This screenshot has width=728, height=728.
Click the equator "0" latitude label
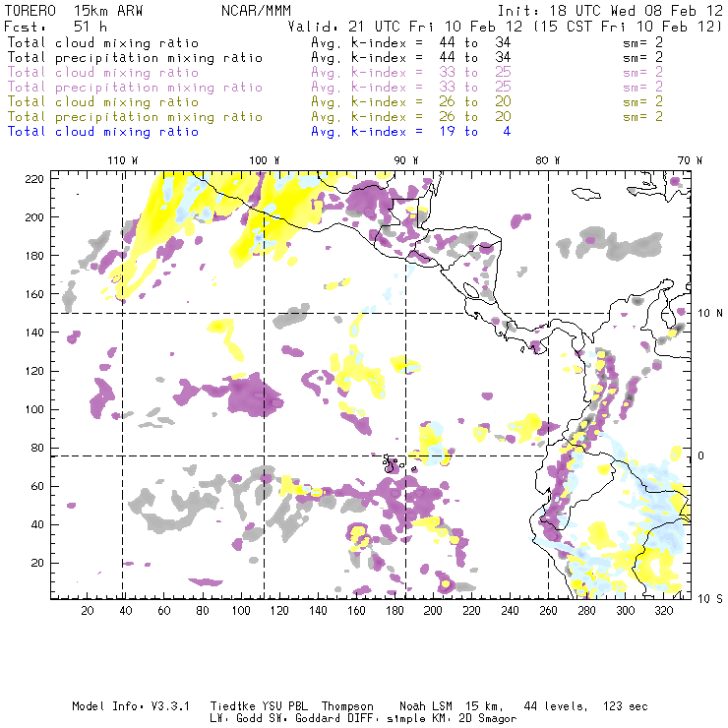[701, 455]
